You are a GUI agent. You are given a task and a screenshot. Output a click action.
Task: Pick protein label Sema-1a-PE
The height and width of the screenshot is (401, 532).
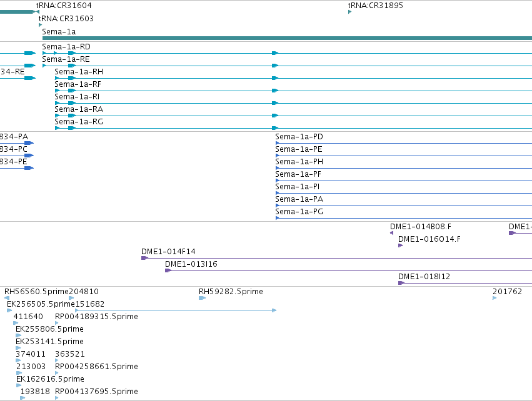[299, 149]
